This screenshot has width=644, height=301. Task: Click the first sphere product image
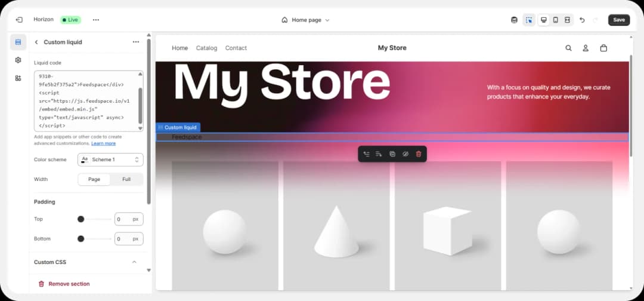pyautogui.click(x=225, y=225)
